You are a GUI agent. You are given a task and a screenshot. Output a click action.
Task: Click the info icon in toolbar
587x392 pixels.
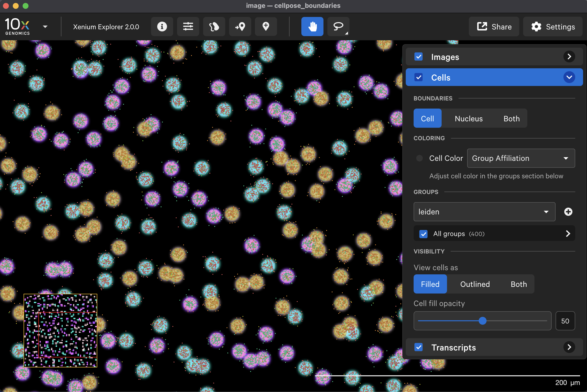coord(162,27)
